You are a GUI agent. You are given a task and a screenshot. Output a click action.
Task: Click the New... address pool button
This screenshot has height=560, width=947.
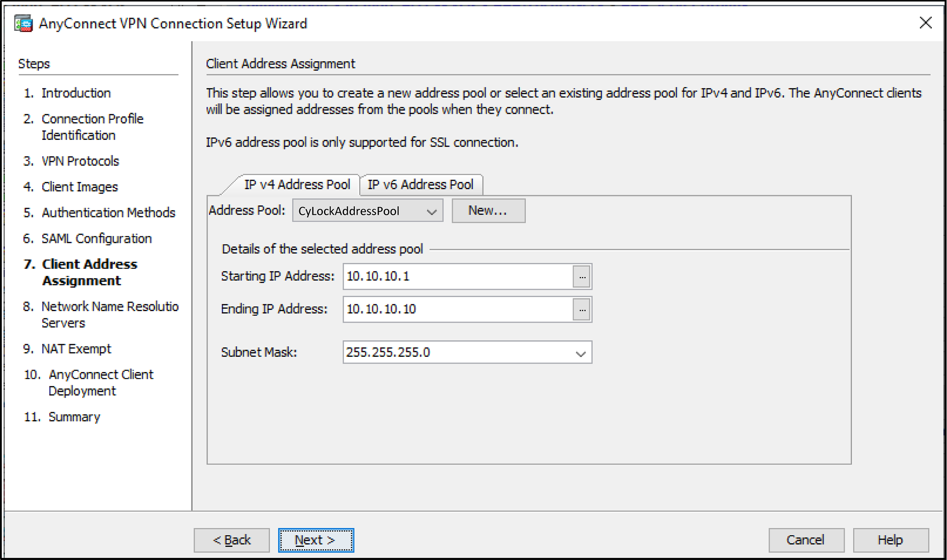click(488, 210)
